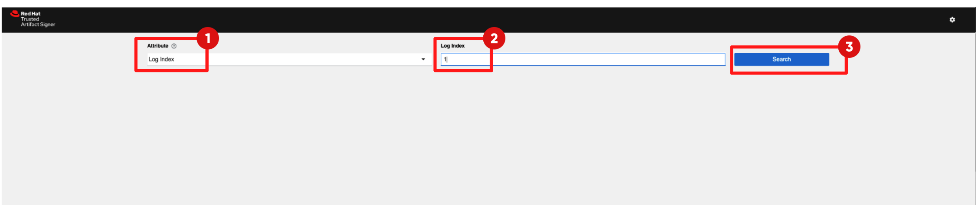The image size is (980, 211).
Task: Expand the Attribute dropdown showing Log Index
Action: pyautogui.click(x=289, y=59)
